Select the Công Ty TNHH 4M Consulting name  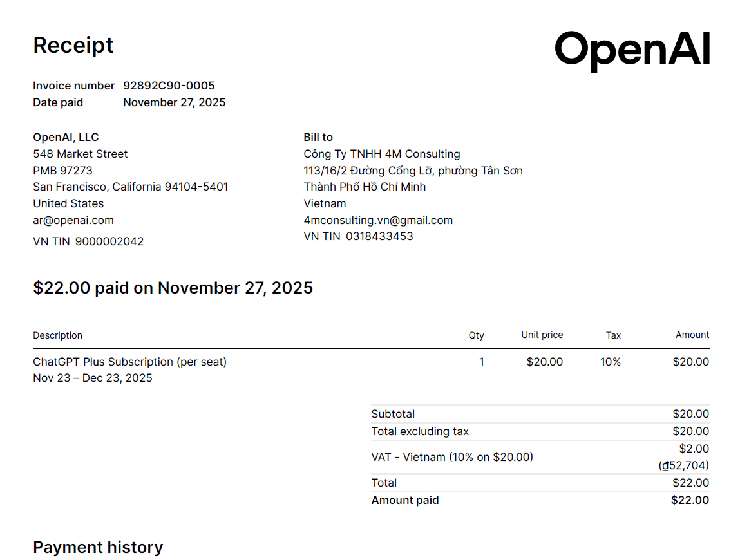tap(382, 154)
